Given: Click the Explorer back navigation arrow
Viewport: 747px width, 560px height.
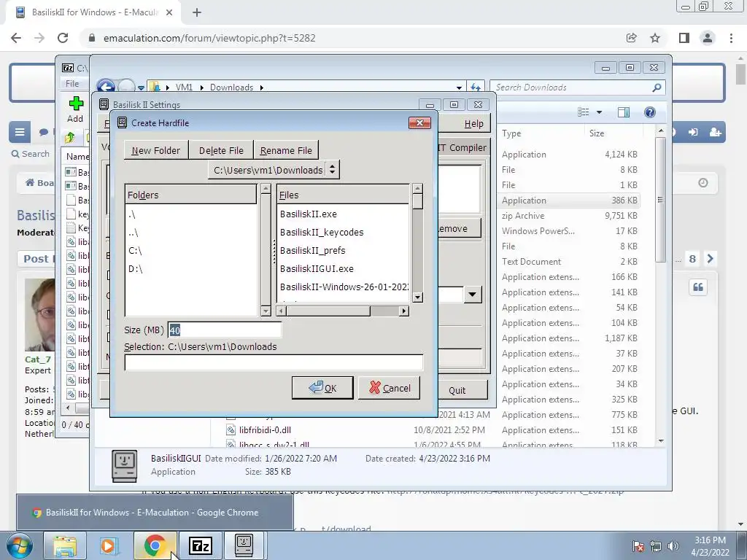Looking at the screenshot, I should coord(106,87).
